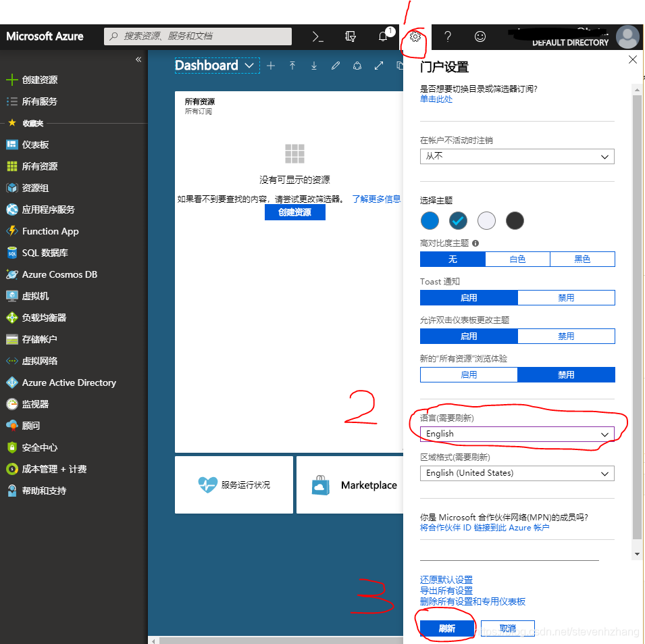Enable Toast 通知 with 启用
Viewport: 645px width, 644px height.
(469, 297)
